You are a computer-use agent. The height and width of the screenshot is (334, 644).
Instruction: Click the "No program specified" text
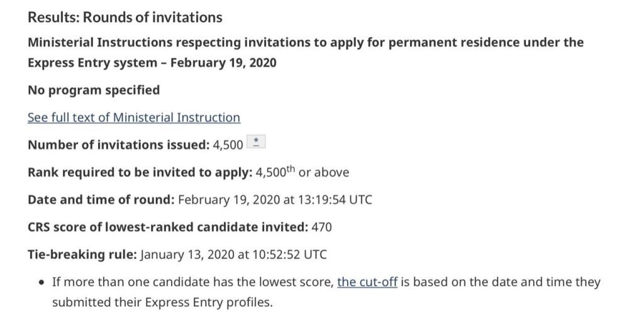pyautogui.click(x=94, y=90)
